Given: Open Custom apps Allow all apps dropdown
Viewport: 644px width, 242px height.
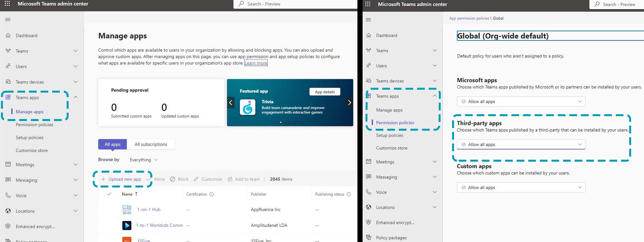Looking at the screenshot, I should pyautogui.click(x=521, y=187).
